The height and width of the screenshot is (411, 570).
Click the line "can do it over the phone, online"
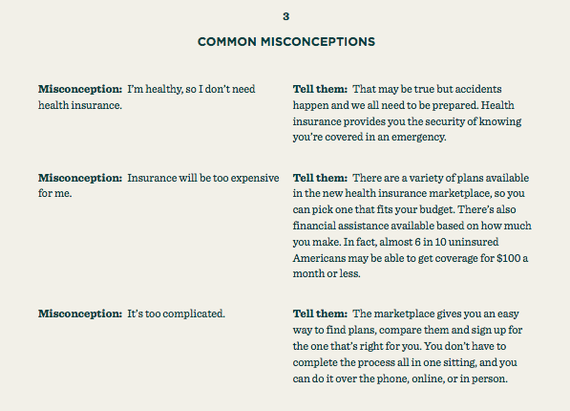pos(400,379)
